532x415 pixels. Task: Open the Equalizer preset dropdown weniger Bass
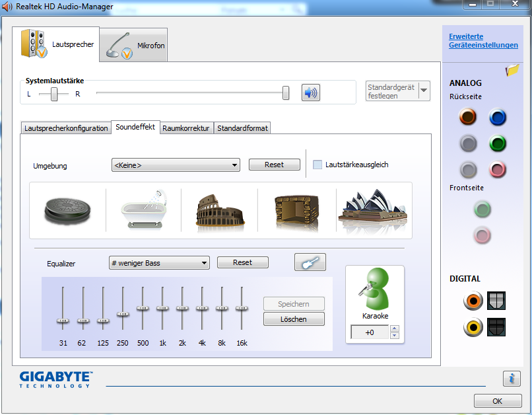coord(159,263)
